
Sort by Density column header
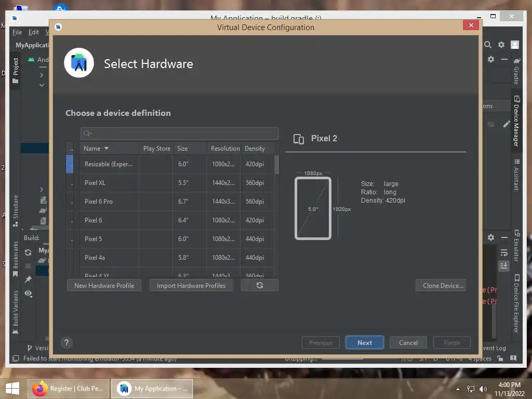(257, 148)
